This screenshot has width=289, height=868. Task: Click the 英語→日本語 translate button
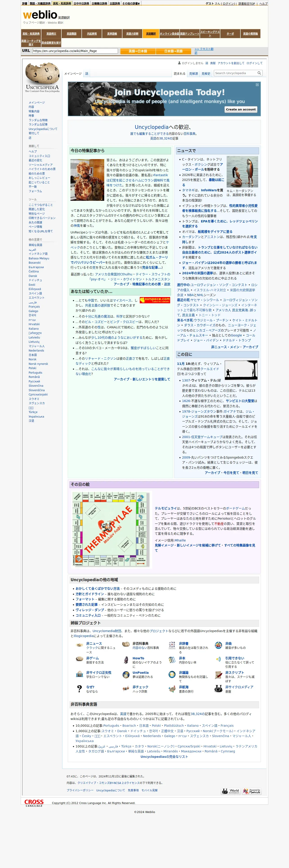click(x=138, y=51)
